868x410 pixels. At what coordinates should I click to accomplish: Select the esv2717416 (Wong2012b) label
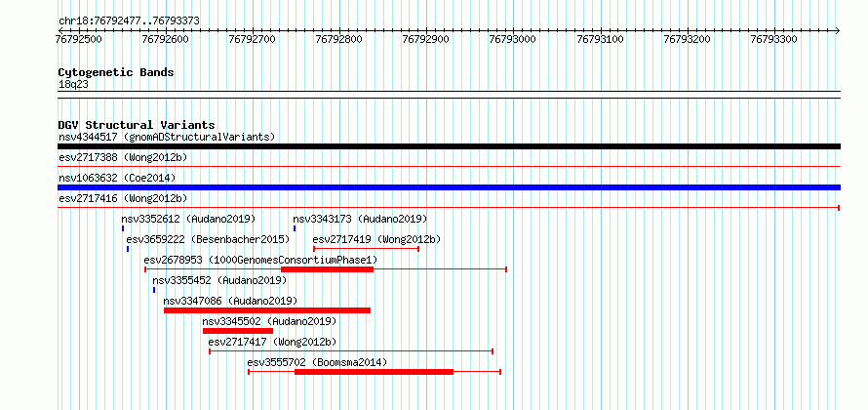[x=123, y=198]
